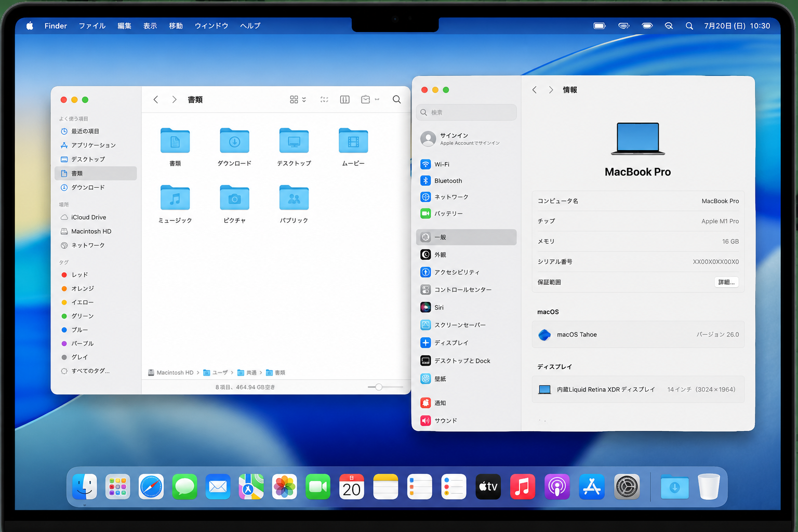This screenshot has width=798, height=532.
Task: Open the ミュージック folder icon
Action: [175, 197]
